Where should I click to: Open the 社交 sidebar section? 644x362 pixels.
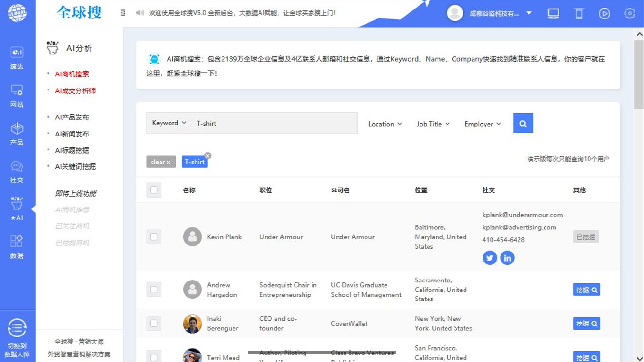tap(17, 172)
